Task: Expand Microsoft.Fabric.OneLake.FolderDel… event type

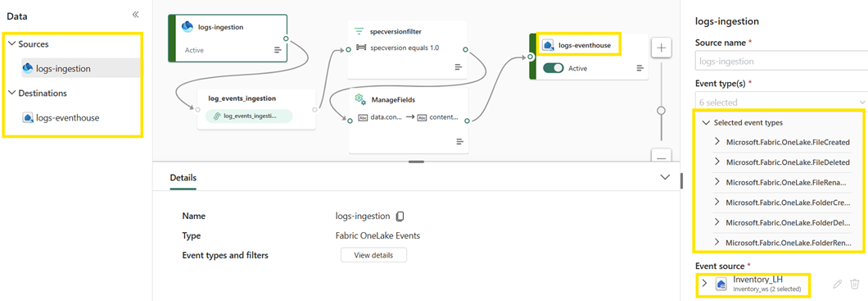Action: coord(717,221)
